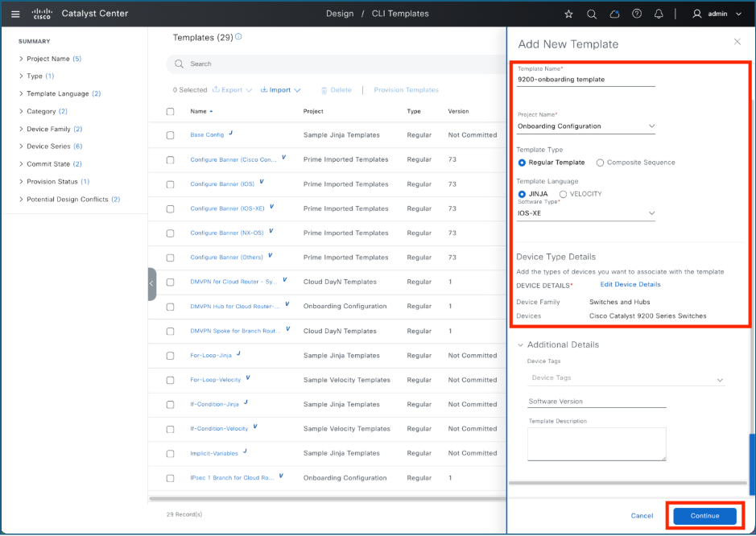Sort by the Project column header
Image resolution: width=756 pixels, height=536 pixels.
(313, 111)
